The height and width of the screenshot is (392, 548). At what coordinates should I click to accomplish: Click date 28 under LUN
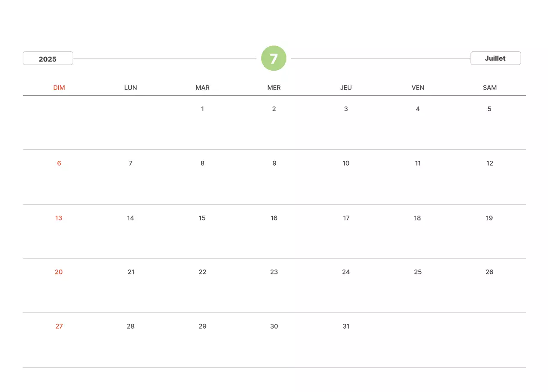click(x=131, y=326)
